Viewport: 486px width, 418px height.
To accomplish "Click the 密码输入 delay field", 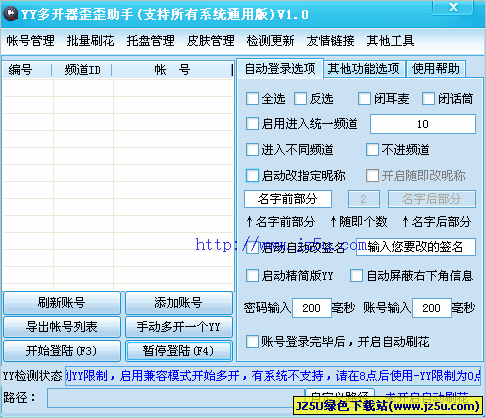I will click(x=312, y=308).
